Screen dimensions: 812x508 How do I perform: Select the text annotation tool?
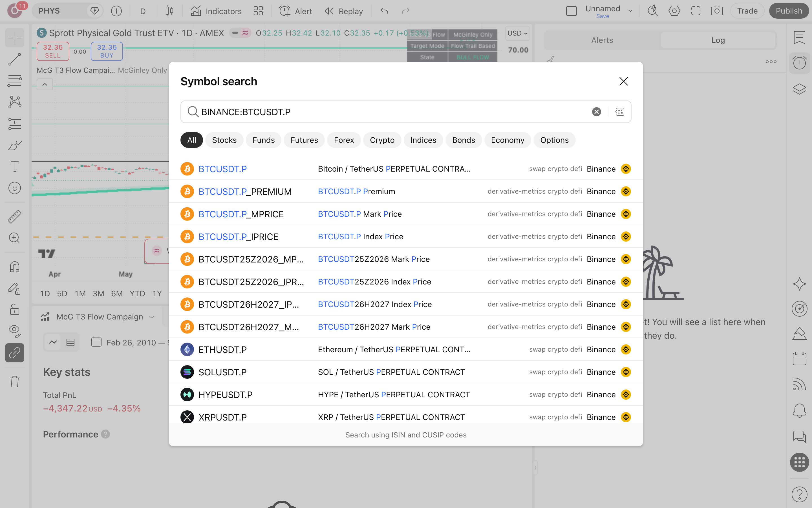point(15,167)
